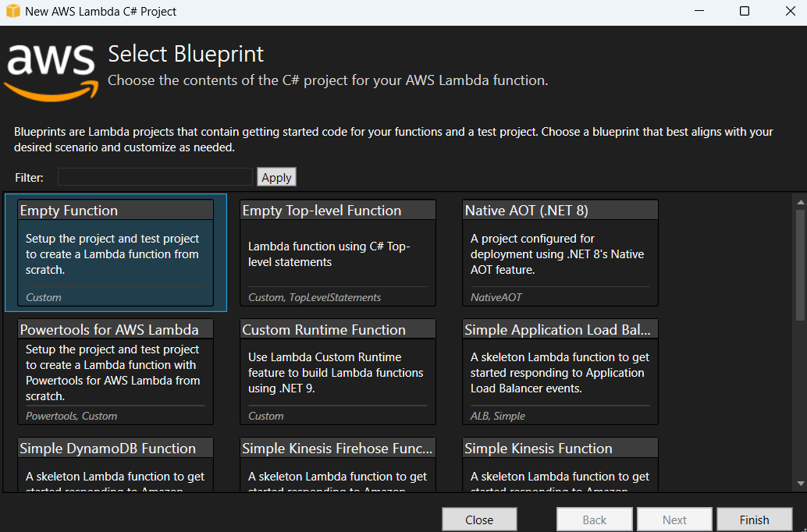Screen dimensions: 807x532
Task: Click 'Lambda function using C# Top-level statements' description
Action: tap(329, 254)
